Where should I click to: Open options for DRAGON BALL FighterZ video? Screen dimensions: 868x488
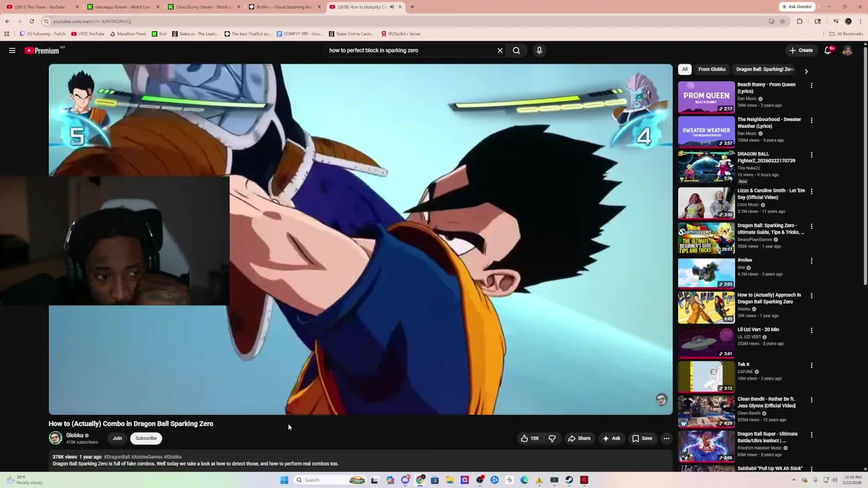(x=811, y=155)
